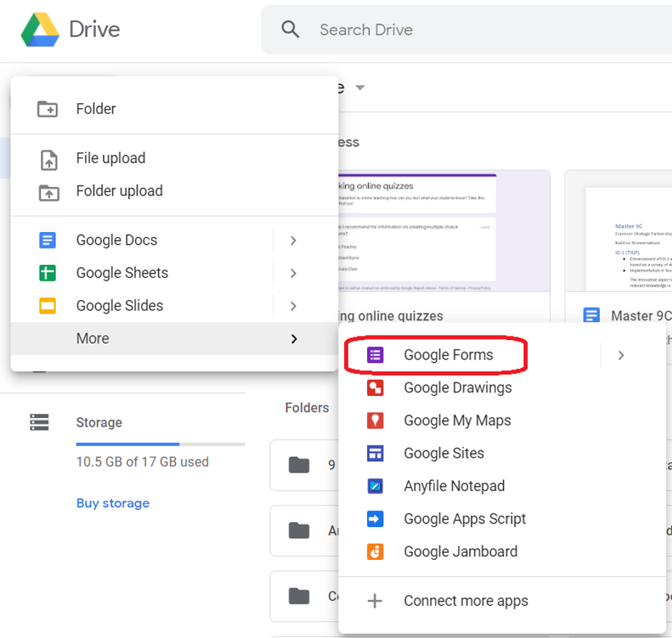The width and height of the screenshot is (672, 638).
Task: Click the orange Google Jamboard icon
Action: (375, 552)
